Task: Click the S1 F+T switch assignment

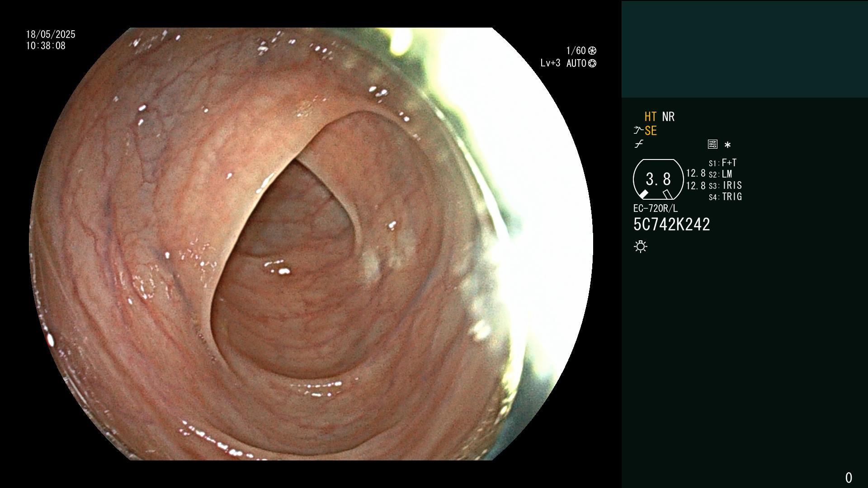Action: coord(722,163)
